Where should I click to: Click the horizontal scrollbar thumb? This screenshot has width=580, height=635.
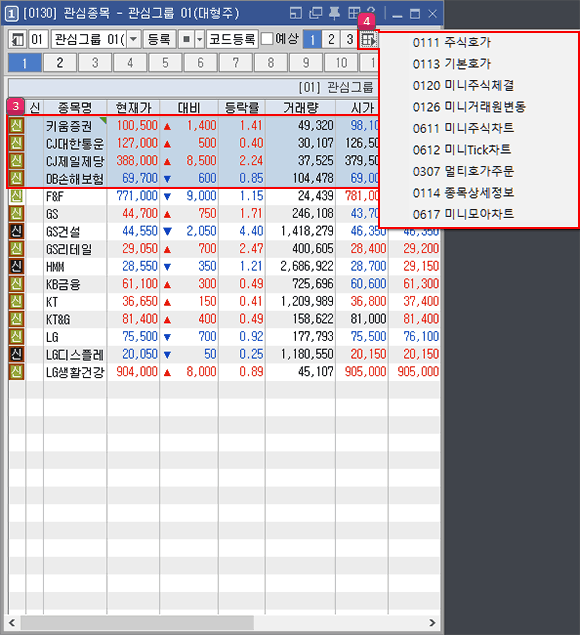[x=137, y=622]
